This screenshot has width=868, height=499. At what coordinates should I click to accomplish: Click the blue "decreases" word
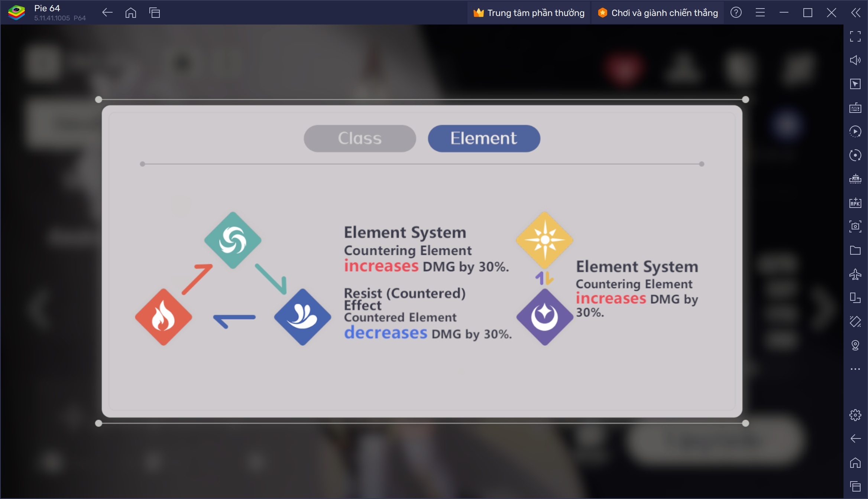pyautogui.click(x=386, y=333)
